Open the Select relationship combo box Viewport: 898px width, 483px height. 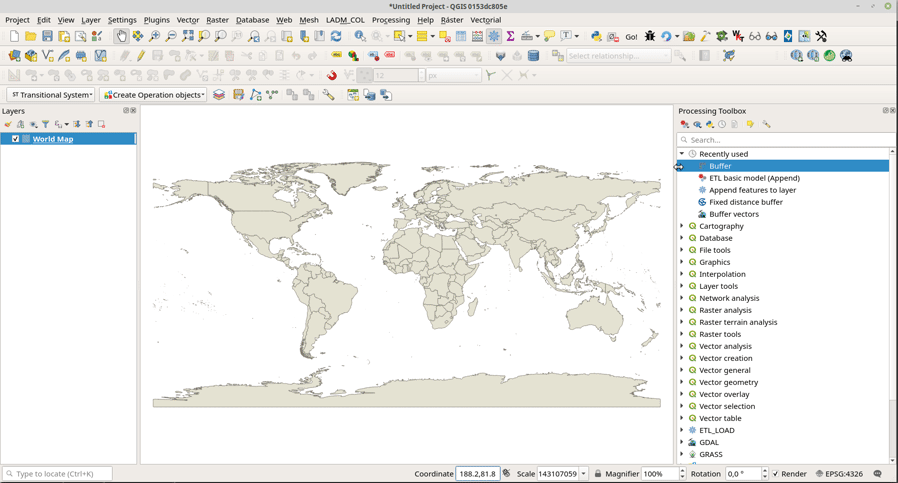pos(619,56)
